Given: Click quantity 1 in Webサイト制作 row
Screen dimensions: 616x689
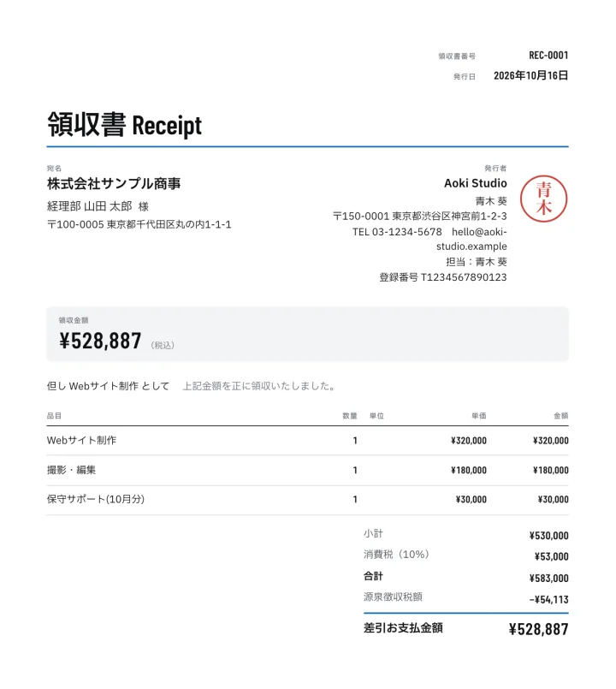Looking at the screenshot, I should coord(355,441).
